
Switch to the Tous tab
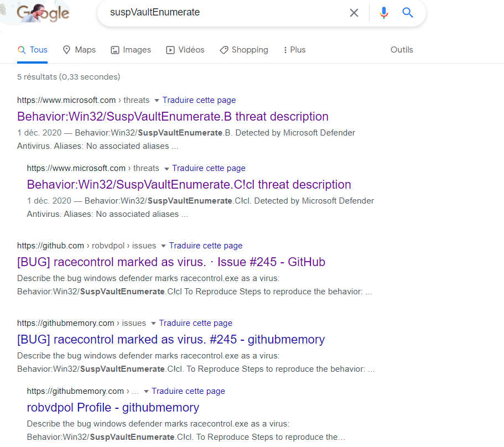point(32,49)
